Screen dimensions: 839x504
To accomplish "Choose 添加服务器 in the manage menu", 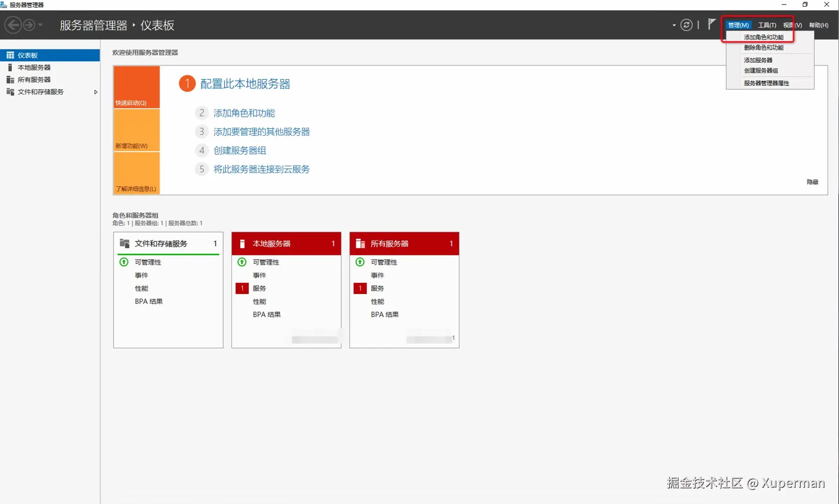I will point(758,60).
